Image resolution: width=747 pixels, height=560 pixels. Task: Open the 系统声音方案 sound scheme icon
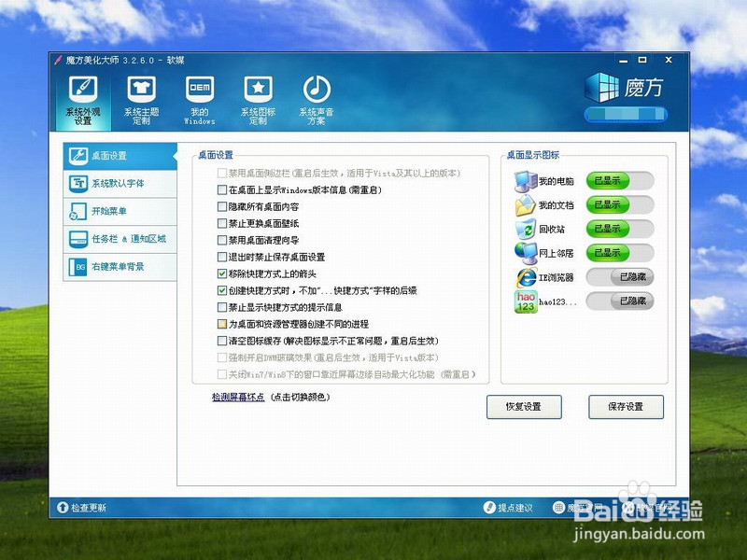coord(317,96)
